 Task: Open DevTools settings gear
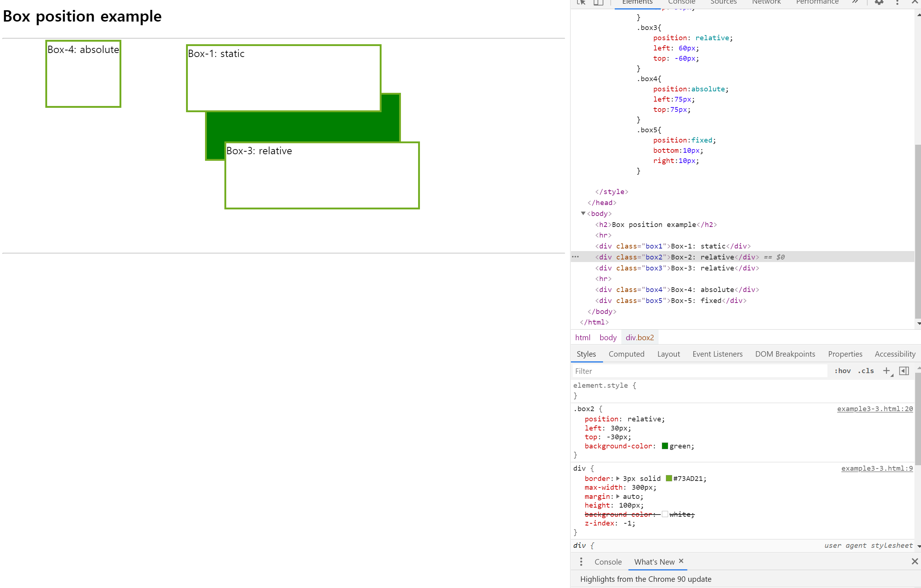pos(879,2)
